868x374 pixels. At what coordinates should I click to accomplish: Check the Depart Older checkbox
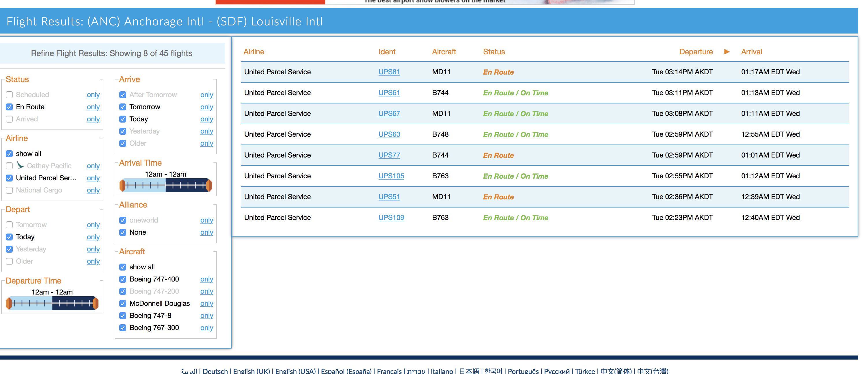(10, 261)
